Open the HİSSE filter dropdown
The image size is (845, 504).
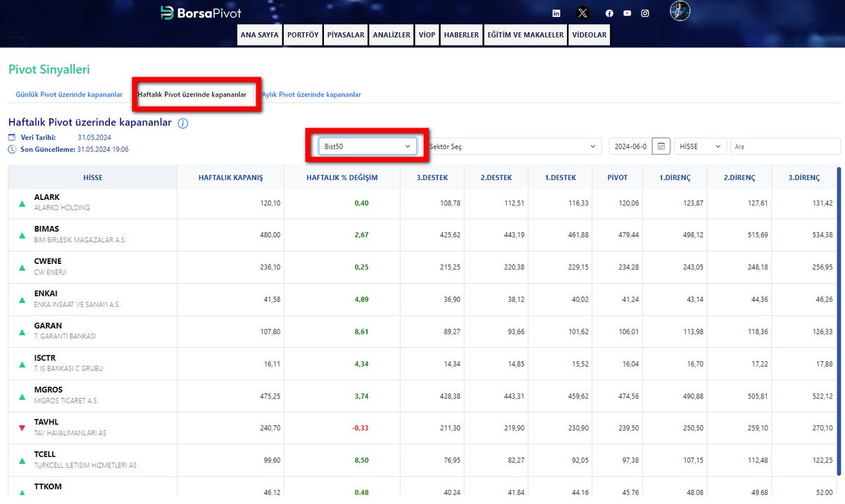tap(700, 146)
